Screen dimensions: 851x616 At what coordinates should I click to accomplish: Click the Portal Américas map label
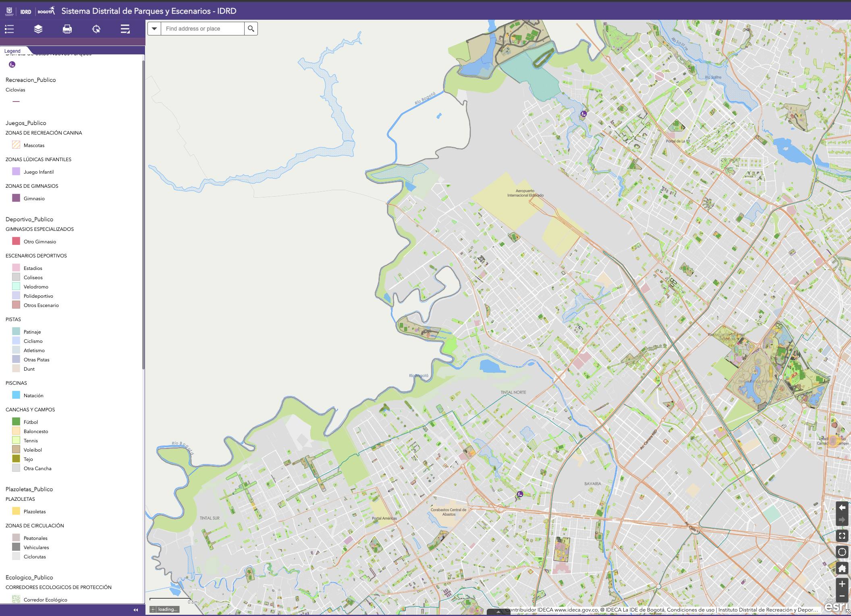[x=384, y=519]
